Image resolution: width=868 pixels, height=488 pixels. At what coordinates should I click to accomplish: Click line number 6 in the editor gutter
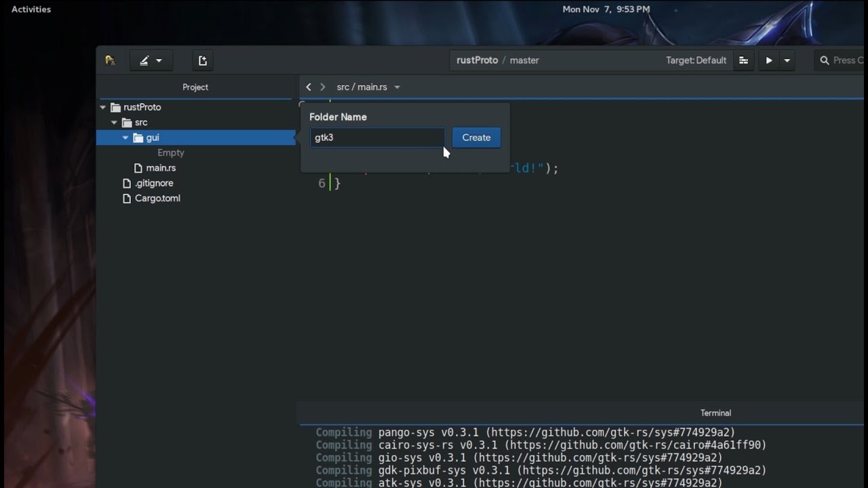[x=322, y=184]
